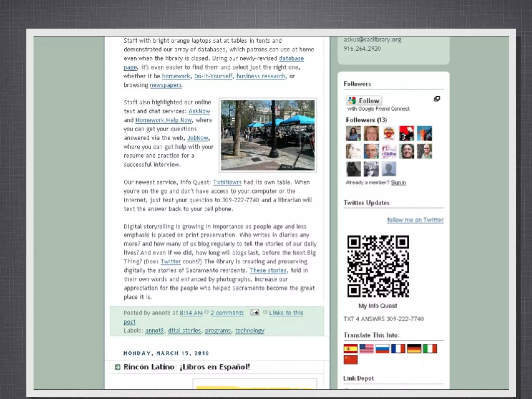This screenshot has width=532, height=399.
Task: Open the Homework Help Now link
Action: (163, 120)
